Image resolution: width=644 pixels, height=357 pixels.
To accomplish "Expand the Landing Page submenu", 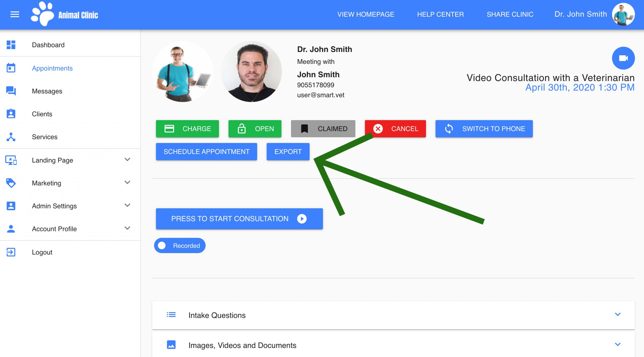I will pos(127,159).
